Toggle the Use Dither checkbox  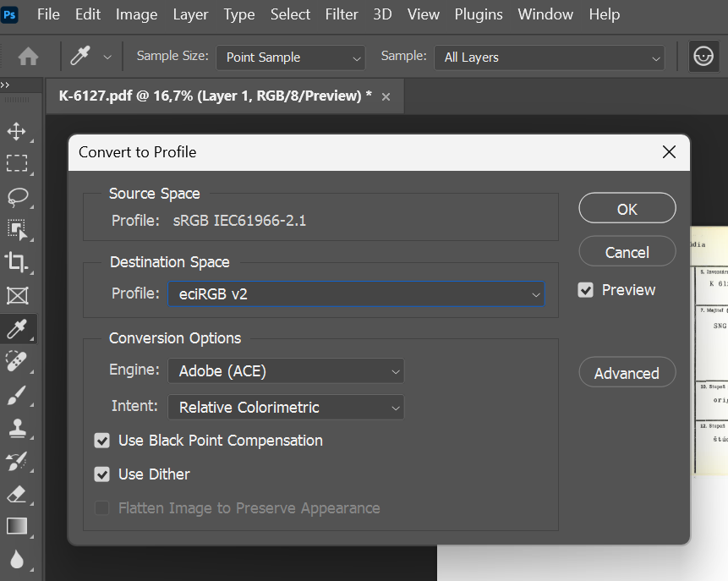coord(102,474)
